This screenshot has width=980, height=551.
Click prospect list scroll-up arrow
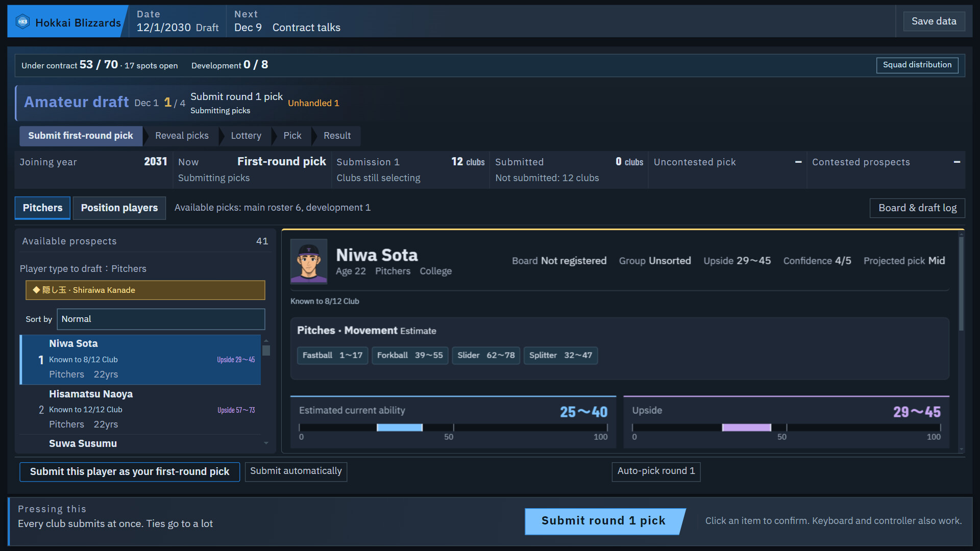(266, 340)
